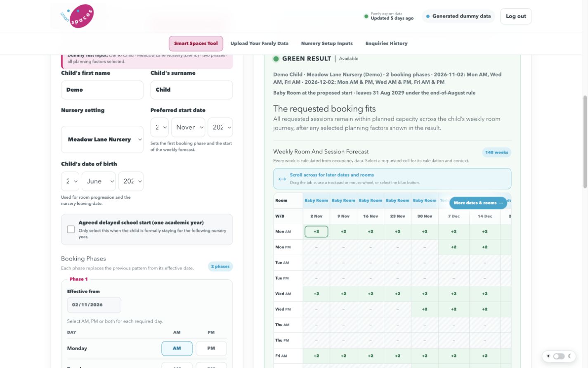
Task: Click the More dates & rooms button
Action: (x=478, y=203)
